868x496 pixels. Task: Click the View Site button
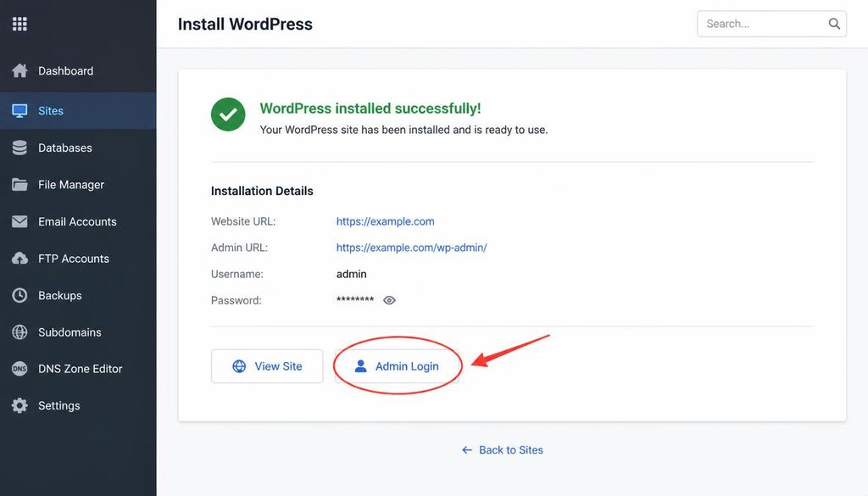point(267,366)
